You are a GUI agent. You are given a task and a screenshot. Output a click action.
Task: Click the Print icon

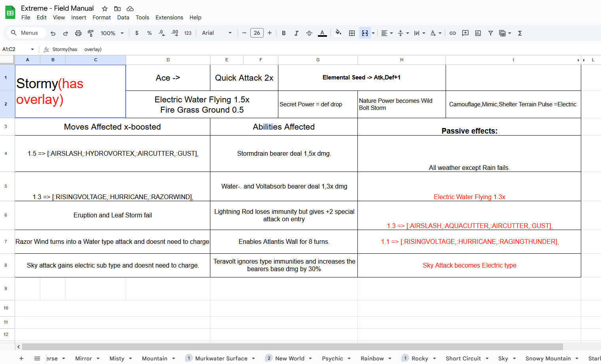click(x=78, y=33)
